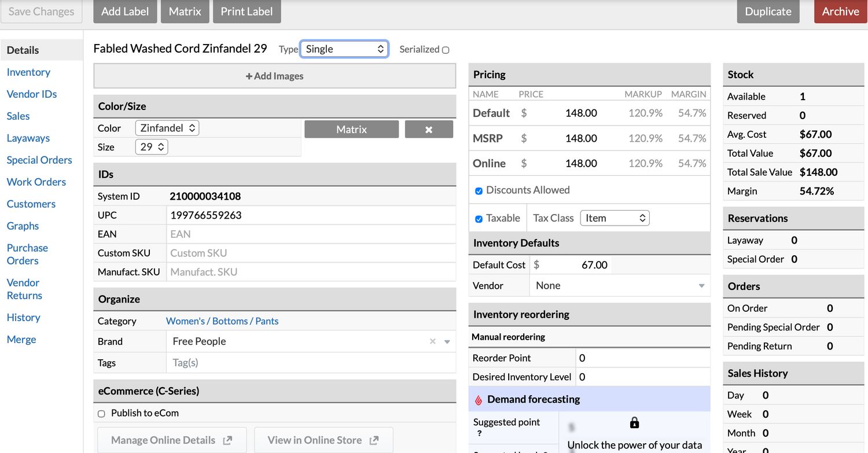Open the Women's / Bottoms / Pants category link

point(222,321)
